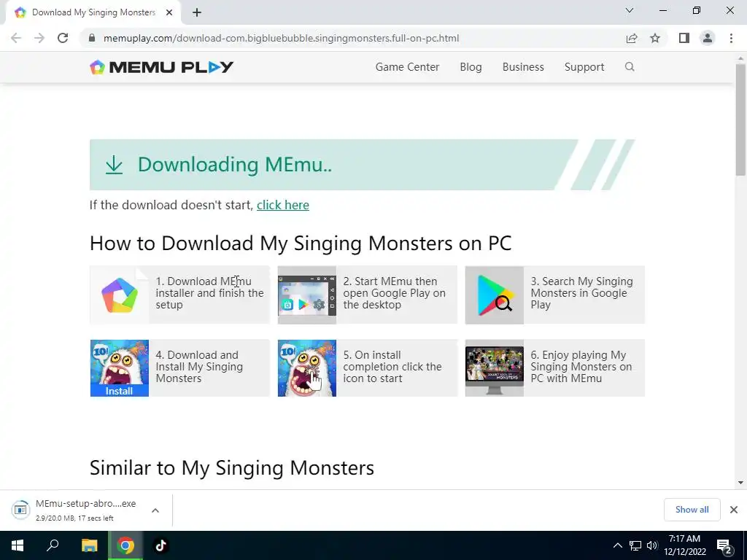Click the MEmu pentagon logo in step 1
This screenshot has height=560, width=747.
120,295
